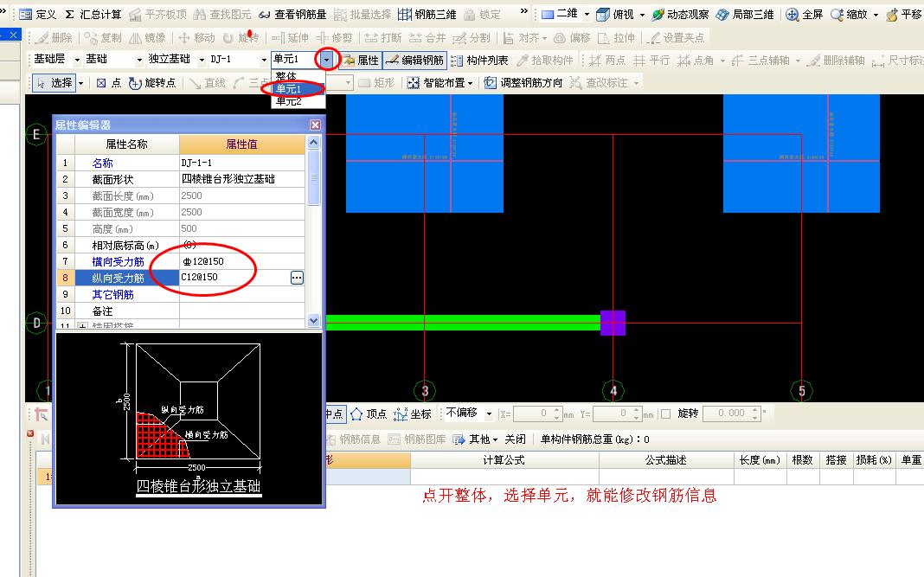924x577 pixels.
Task: Open the 基础 category dropdown
Action: point(139,60)
